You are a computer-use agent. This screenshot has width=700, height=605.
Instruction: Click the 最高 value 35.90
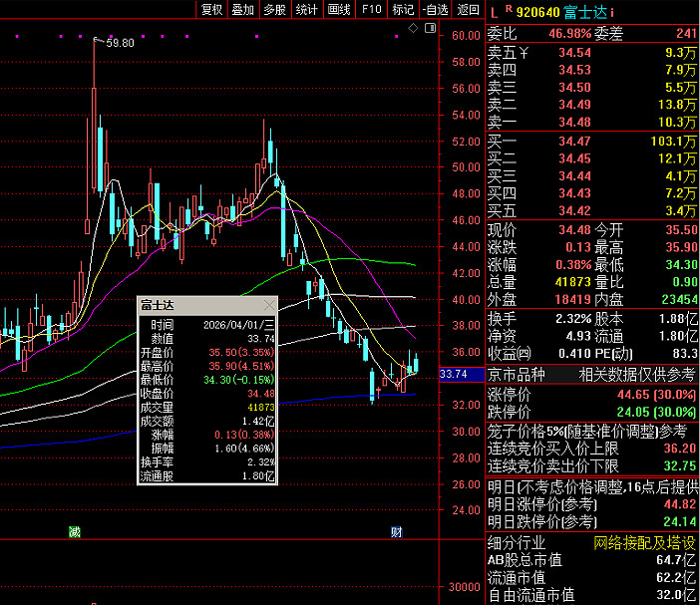pyautogui.click(x=681, y=247)
